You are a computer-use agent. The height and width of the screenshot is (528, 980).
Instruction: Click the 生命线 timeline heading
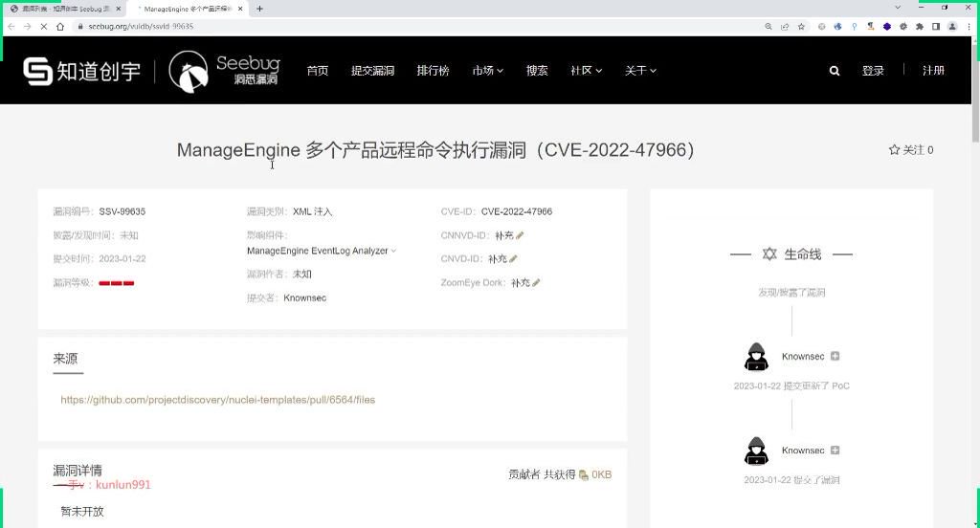coord(803,254)
